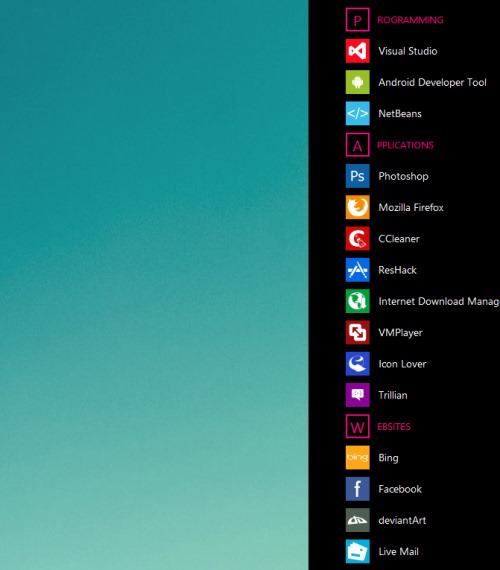Open the deviantArt gray icon
Image resolution: width=500 pixels, height=570 pixels.
[357, 520]
